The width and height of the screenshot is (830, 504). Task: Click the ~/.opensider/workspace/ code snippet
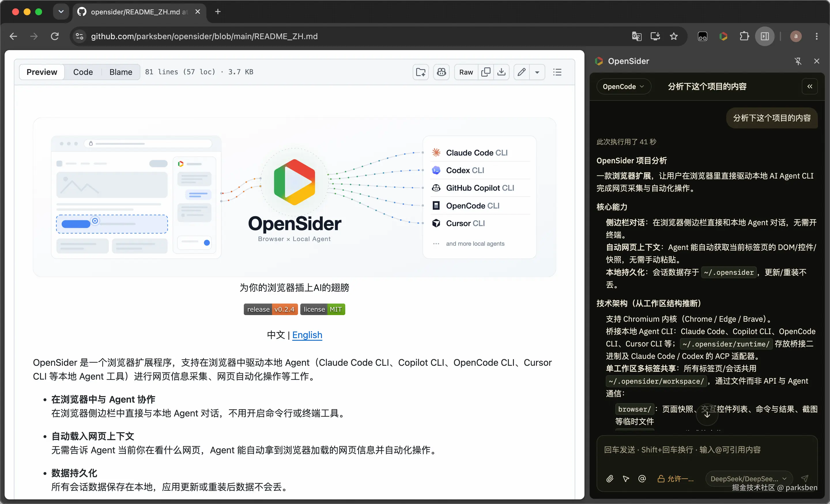pos(656,381)
